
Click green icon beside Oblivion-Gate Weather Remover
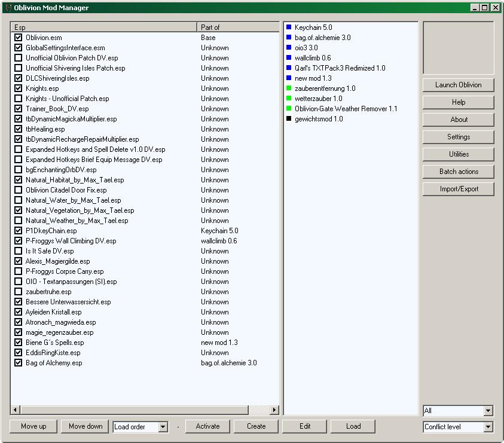point(289,109)
